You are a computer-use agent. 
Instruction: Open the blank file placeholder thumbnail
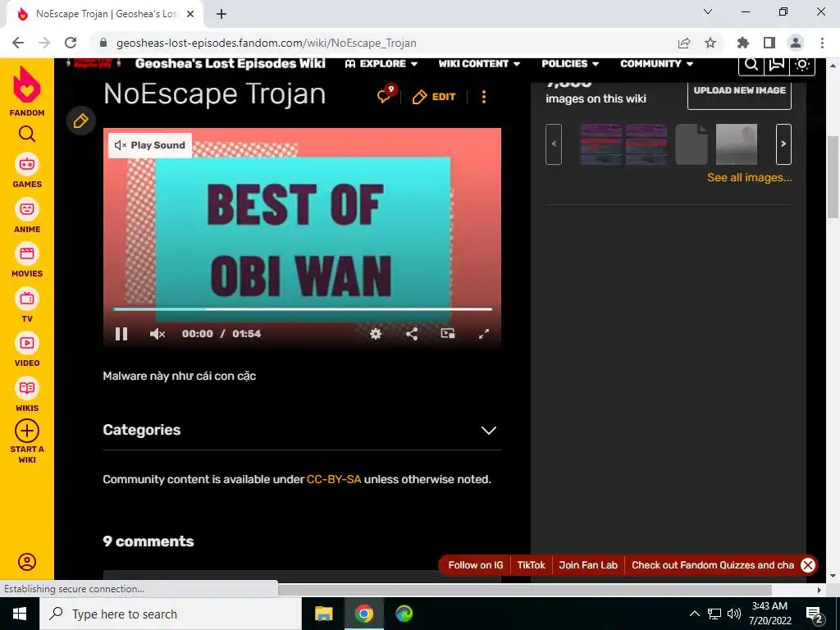(x=691, y=144)
